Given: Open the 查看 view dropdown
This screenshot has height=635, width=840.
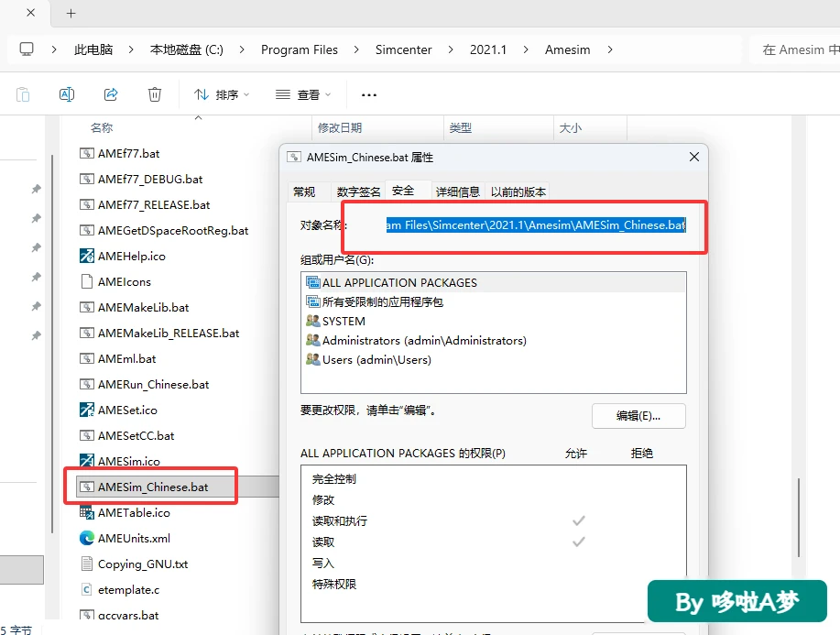Looking at the screenshot, I should (303, 95).
